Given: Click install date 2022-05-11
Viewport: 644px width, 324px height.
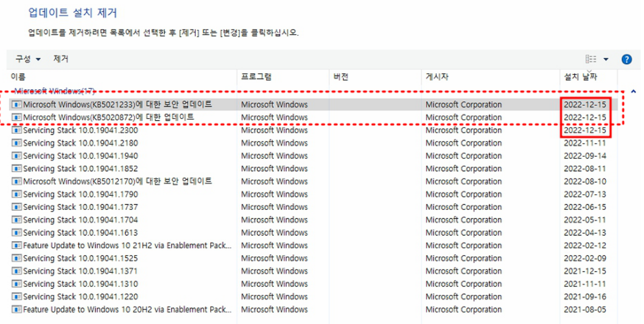Looking at the screenshot, I should point(585,219).
